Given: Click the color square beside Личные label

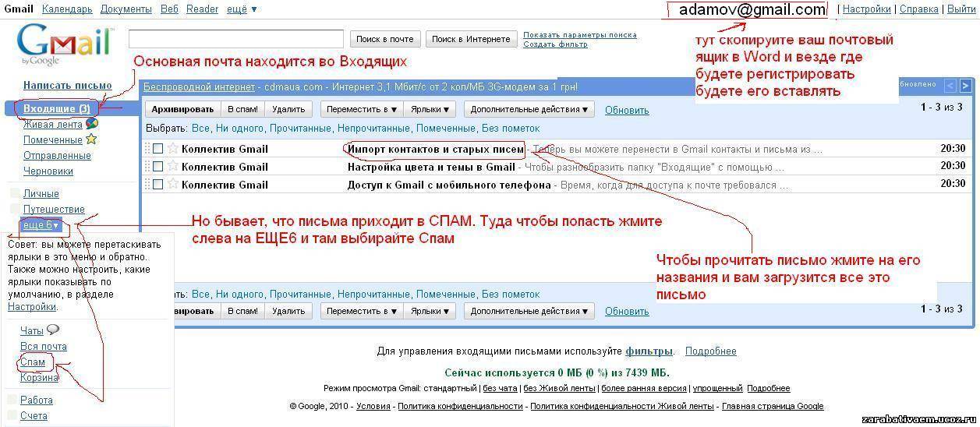Looking at the screenshot, I should click(13, 193).
